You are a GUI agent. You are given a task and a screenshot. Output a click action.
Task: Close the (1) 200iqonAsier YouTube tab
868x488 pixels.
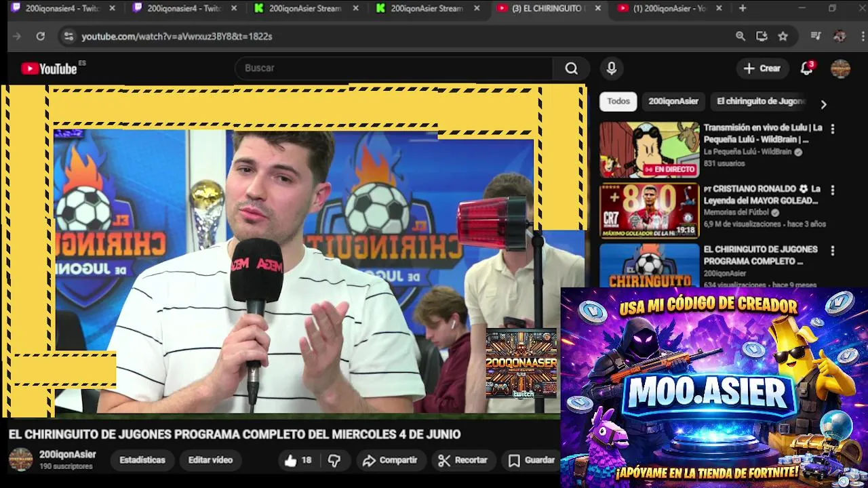click(x=719, y=8)
